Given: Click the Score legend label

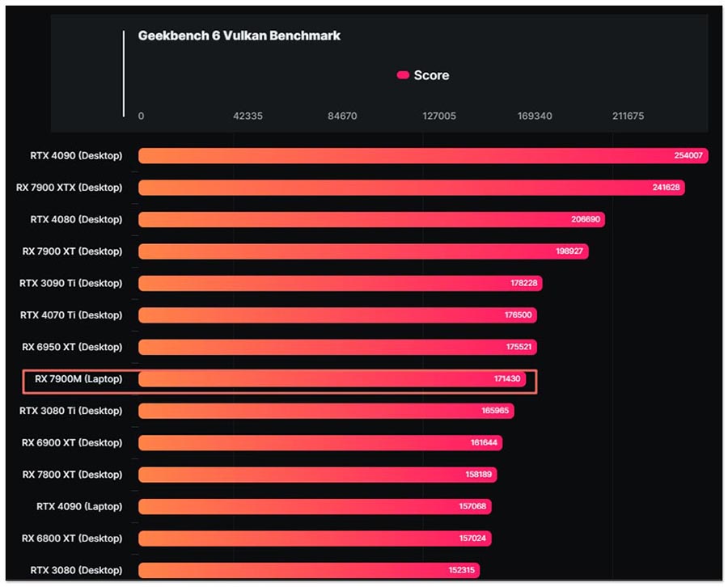Looking at the screenshot, I should point(431,75).
